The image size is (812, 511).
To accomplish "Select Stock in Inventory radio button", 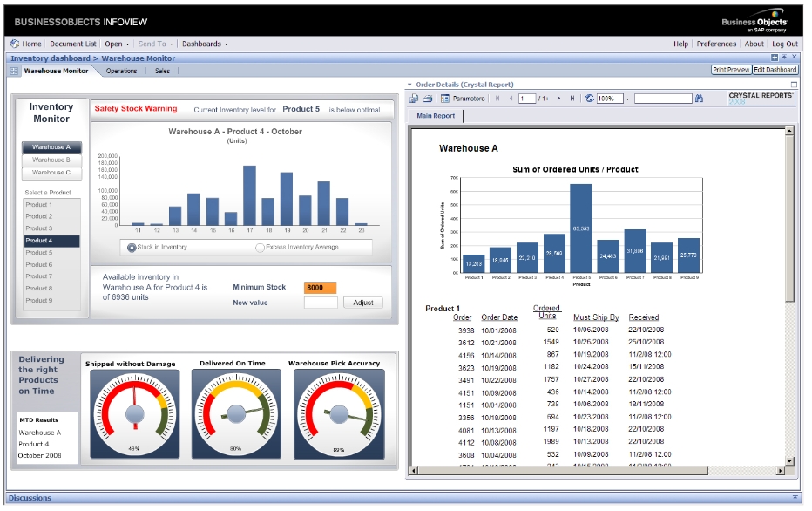I will pos(132,248).
